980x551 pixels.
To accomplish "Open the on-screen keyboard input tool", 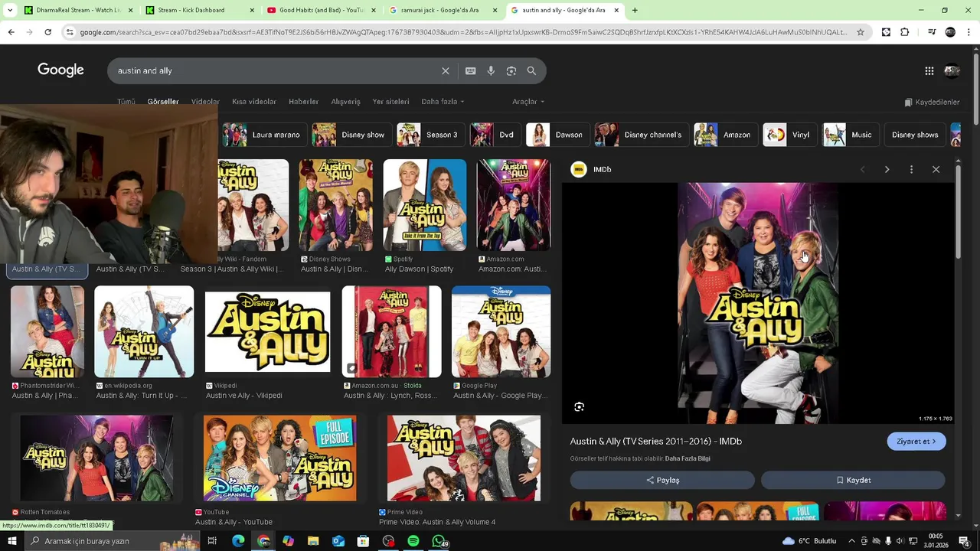I will tap(471, 70).
